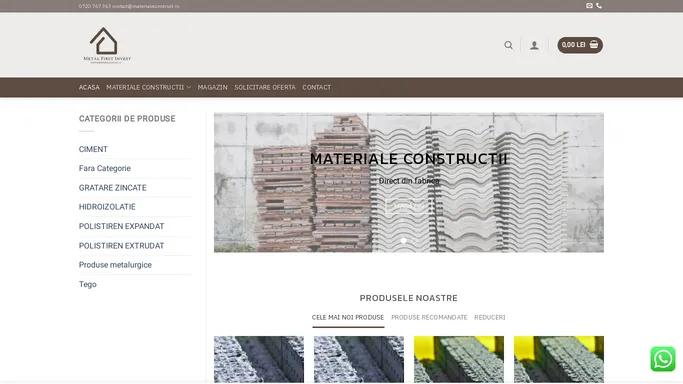Open the first product thumbnail
Screen dimensions: 683x384
click(x=259, y=359)
